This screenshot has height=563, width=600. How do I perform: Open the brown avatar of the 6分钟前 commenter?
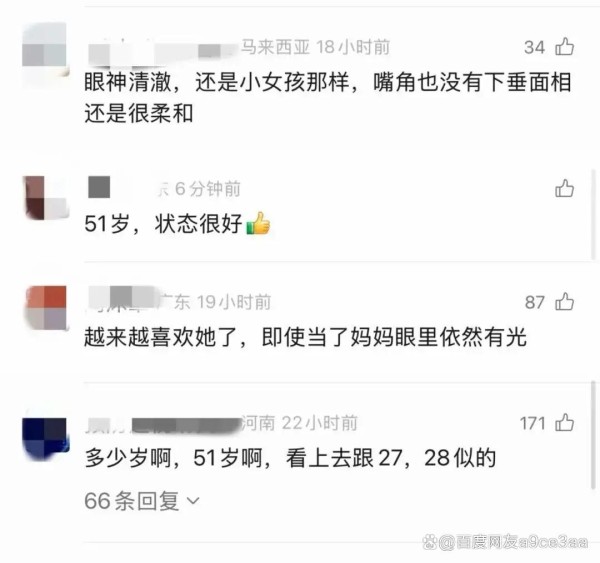tap(45, 198)
